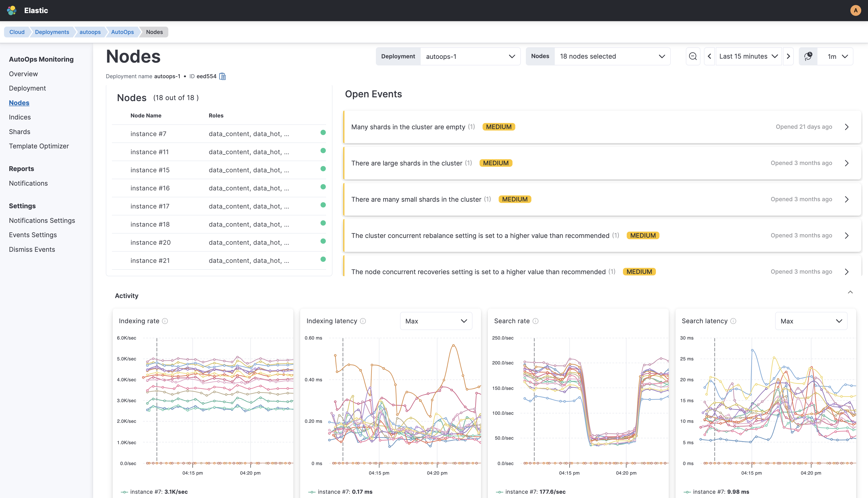Expand the Many shards are empty event

pyautogui.click(x=847, y=127)
